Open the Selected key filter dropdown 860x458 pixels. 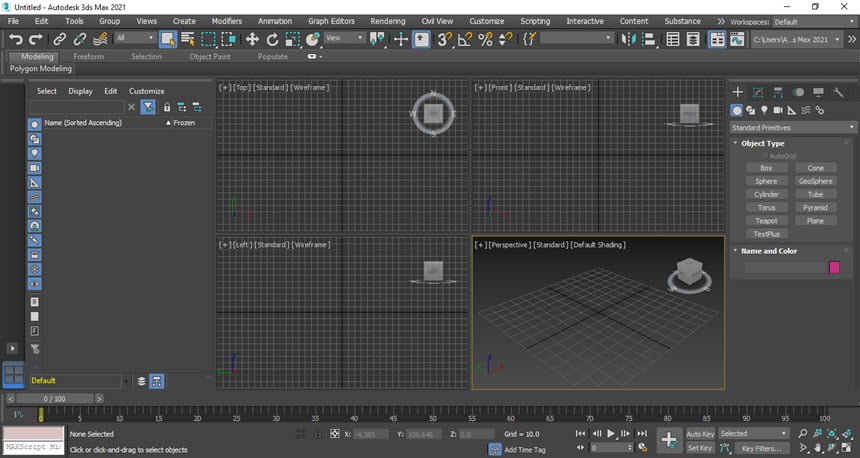pyautogui.click(x=754, y=433)
